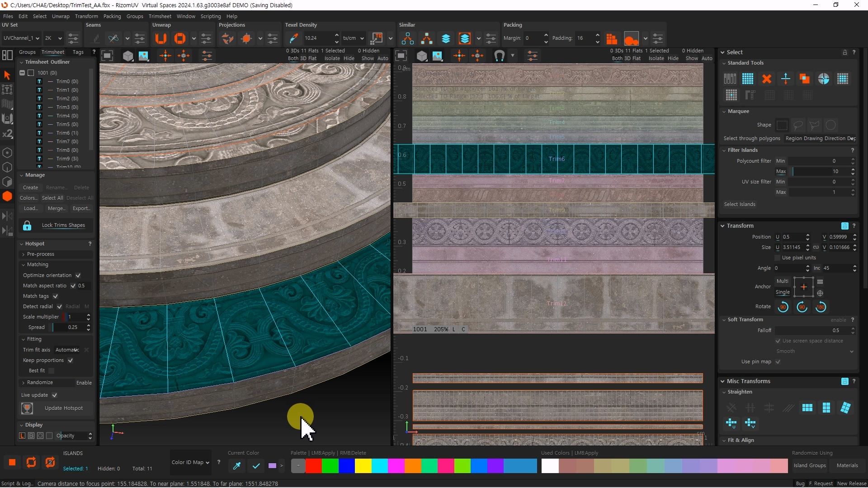Expand the Pre-process section

click(40, 254)
